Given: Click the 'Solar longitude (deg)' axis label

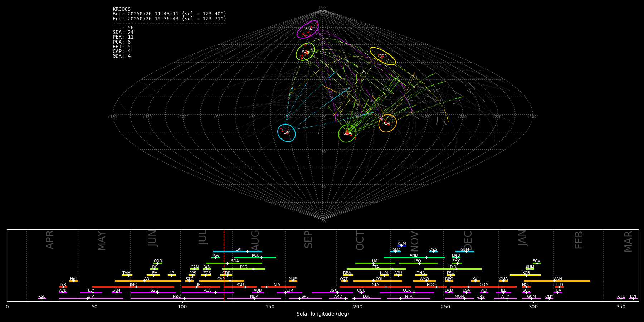Looking at the screenshot, I should [323, 314].
